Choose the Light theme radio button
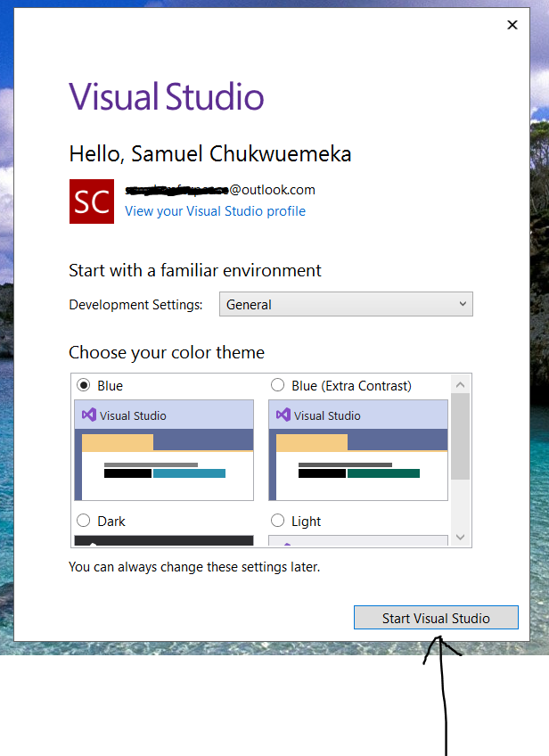 pyautogui.click(x=278, y=521)
